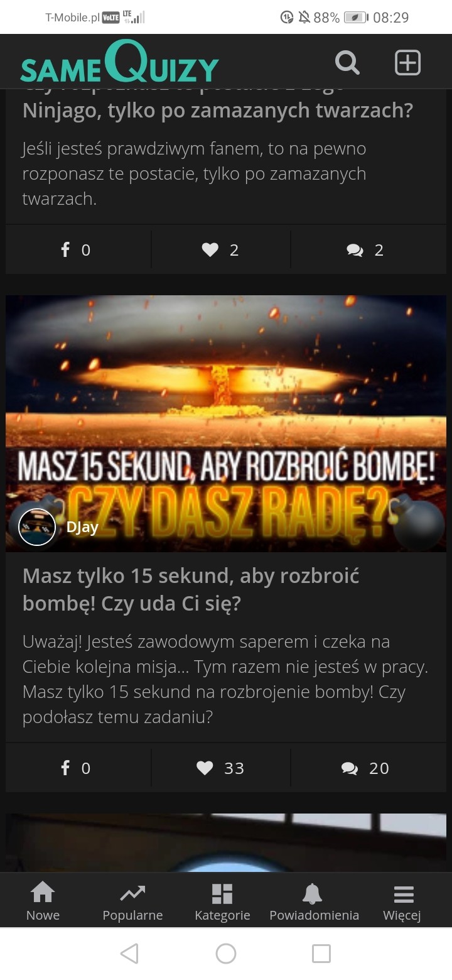Open the nuclear explosion quiz thumbnail
Viewport: 452px width, 980px height.
[226, 423]
